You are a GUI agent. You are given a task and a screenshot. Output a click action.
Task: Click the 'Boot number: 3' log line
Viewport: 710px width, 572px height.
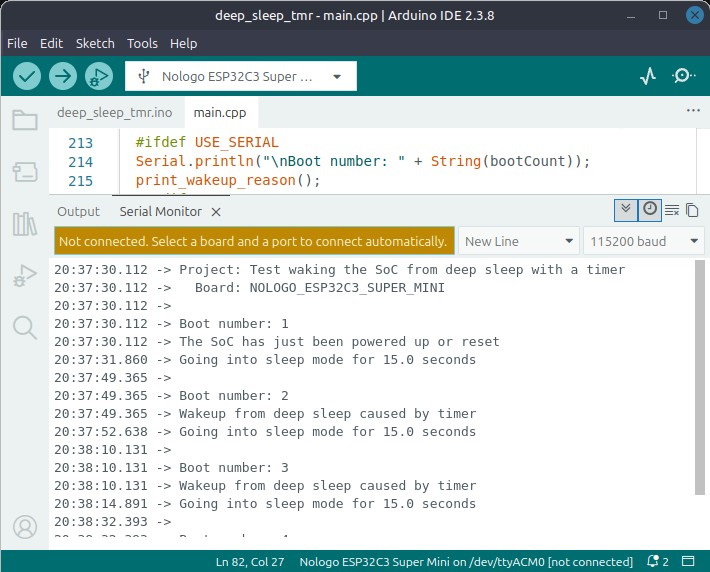(171, 468)
